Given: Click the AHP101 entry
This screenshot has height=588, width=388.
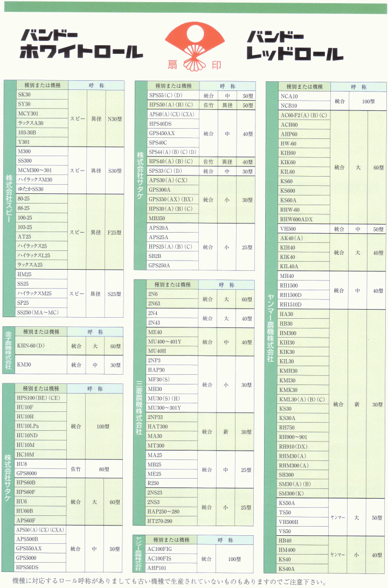Looking at the screenshot, I should (171, 568).
